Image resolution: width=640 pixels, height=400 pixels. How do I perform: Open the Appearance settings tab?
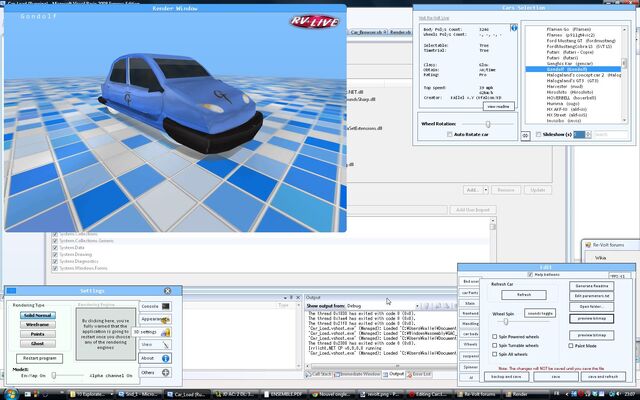[155, 319]
